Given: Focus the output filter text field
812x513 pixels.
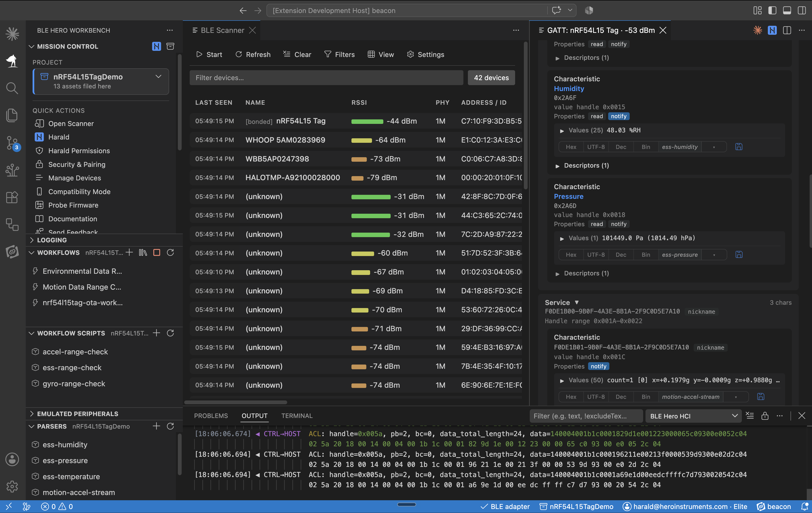Looking at the screenshot, I should [586, 416].
